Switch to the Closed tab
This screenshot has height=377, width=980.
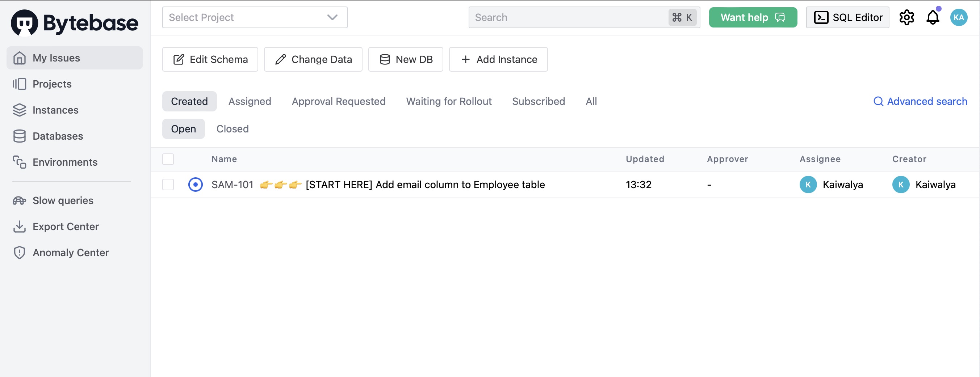tap(232, 129)
